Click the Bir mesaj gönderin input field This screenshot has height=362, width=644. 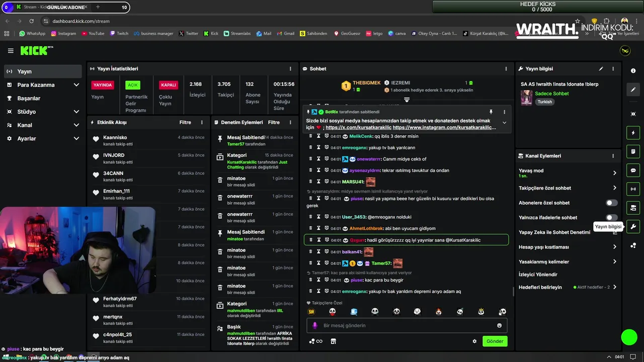pos(407,325)
